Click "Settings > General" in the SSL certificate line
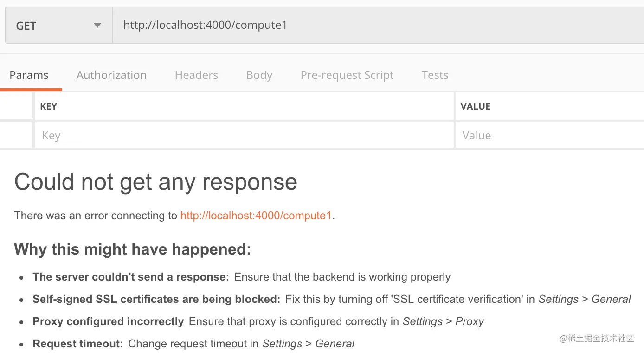 585,299
